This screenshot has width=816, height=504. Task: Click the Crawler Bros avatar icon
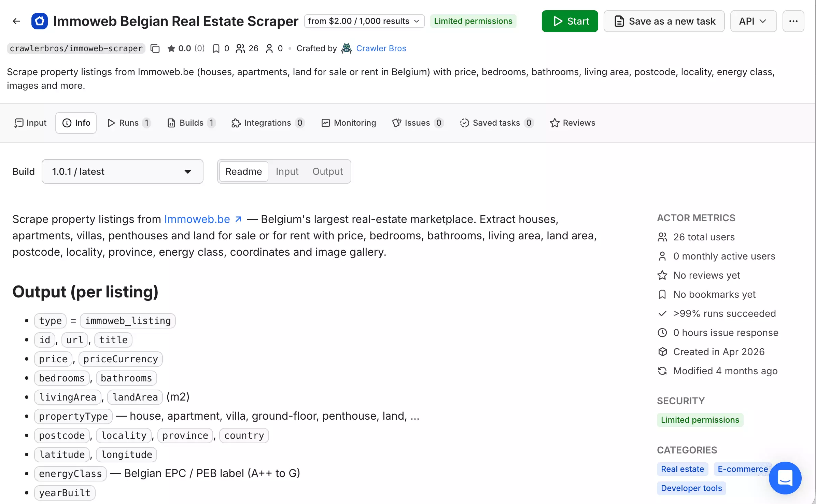pyautogui.click(x=347, y=48)
